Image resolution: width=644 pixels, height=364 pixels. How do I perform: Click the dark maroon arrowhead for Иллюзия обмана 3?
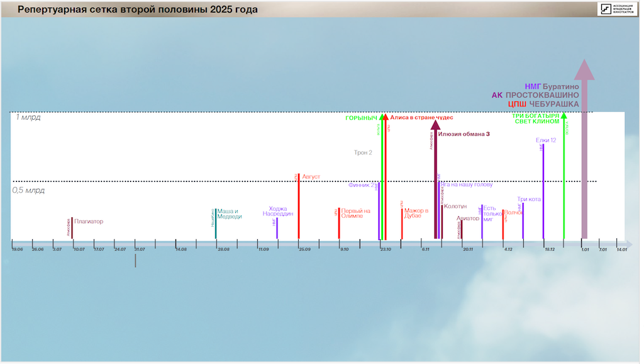435,125
